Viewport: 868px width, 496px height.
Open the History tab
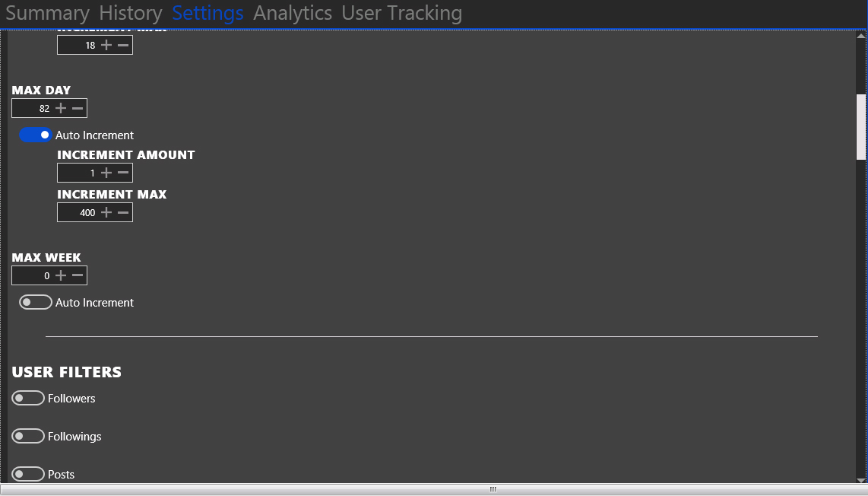tap(131, 13)
